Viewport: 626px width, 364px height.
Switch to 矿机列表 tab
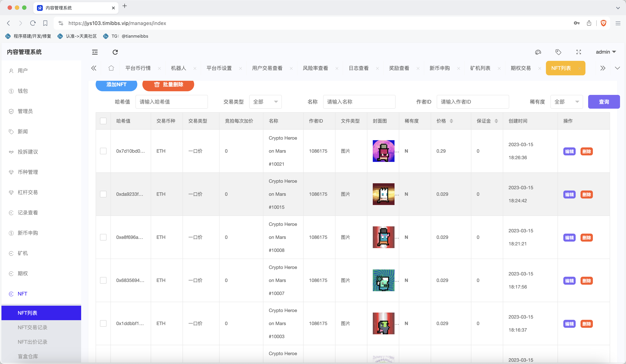(x=480, y=68)
